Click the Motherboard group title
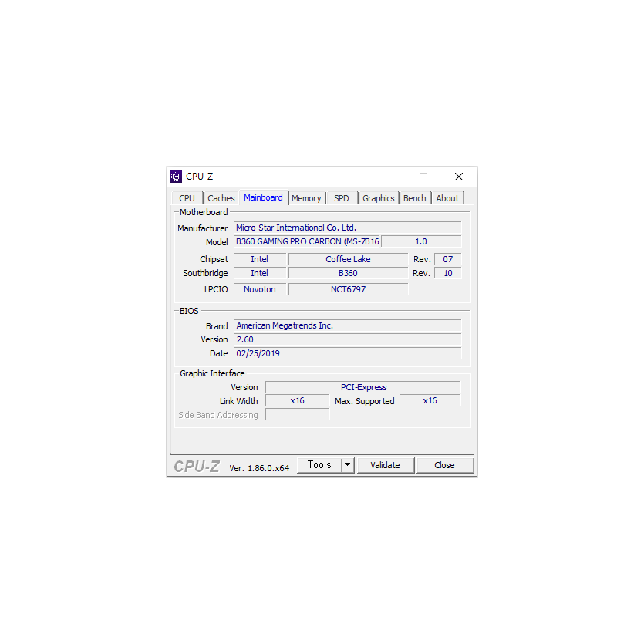 coord(204,212)
